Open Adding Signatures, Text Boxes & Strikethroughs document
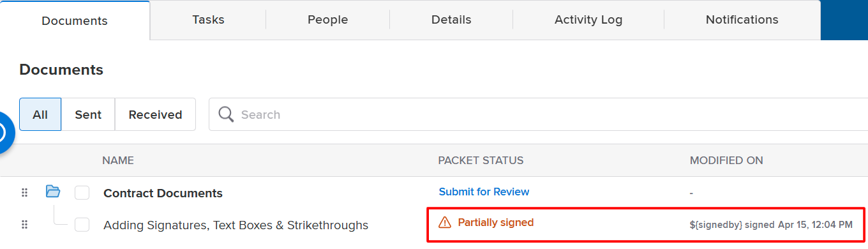 (236, 225)
